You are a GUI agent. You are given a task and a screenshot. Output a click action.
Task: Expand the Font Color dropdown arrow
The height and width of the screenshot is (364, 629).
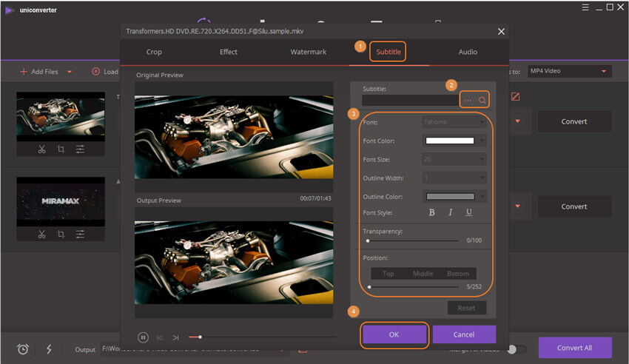point(482,141)
